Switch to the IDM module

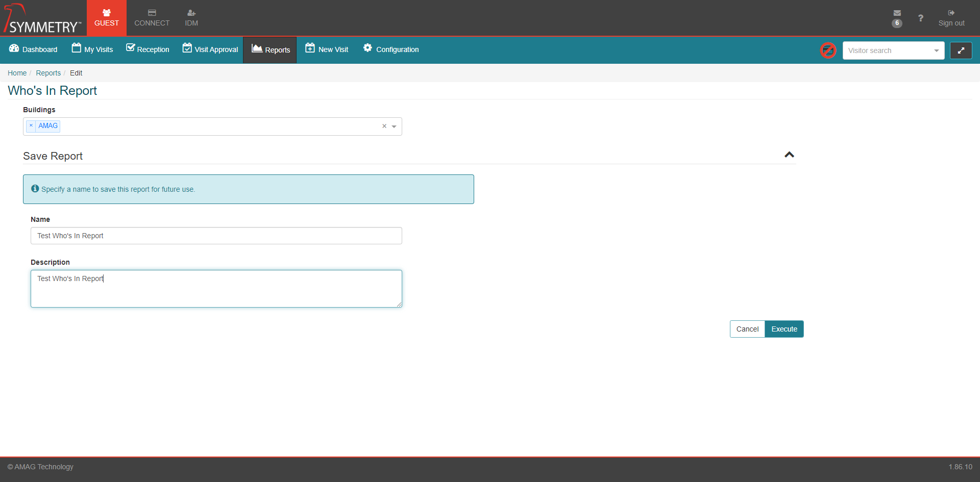tap(191, 18)
